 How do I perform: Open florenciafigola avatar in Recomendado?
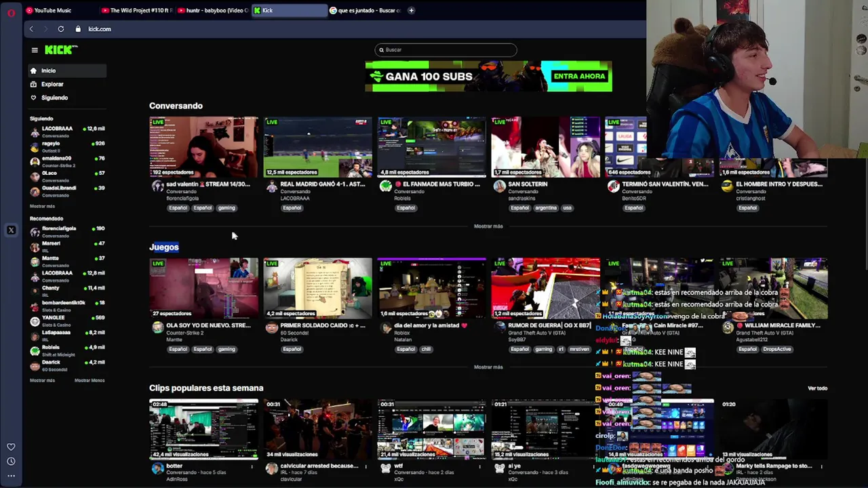pos(35,232)
